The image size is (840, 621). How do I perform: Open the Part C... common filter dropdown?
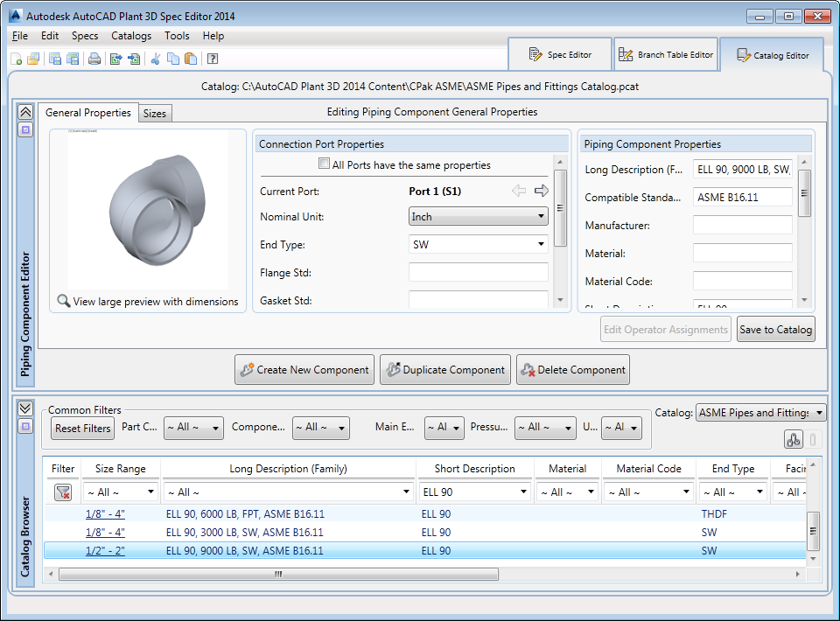193,428
